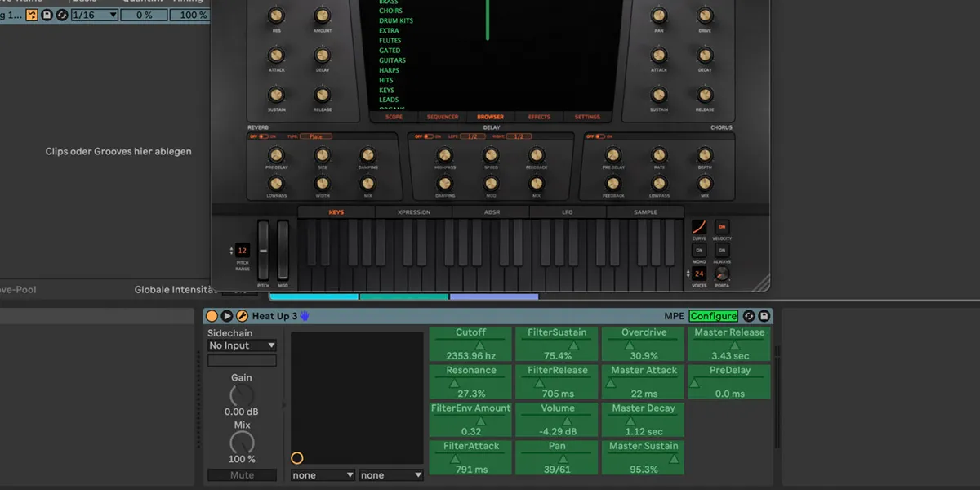980x490 pixels.
Task: Click the round triangle icon left of the device title
Action: tap(227, 315)
